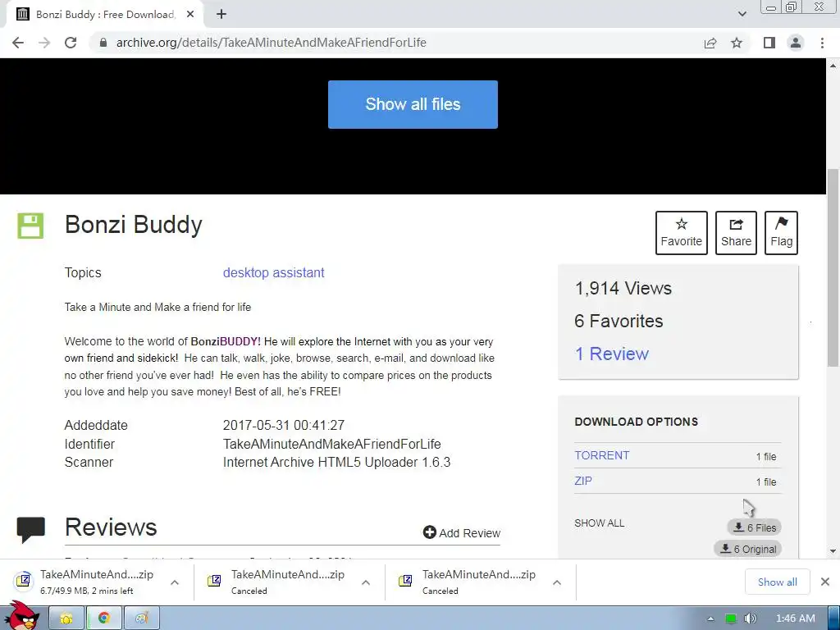
Task: Open the Chrome profile menu
Action: (796, 43)
